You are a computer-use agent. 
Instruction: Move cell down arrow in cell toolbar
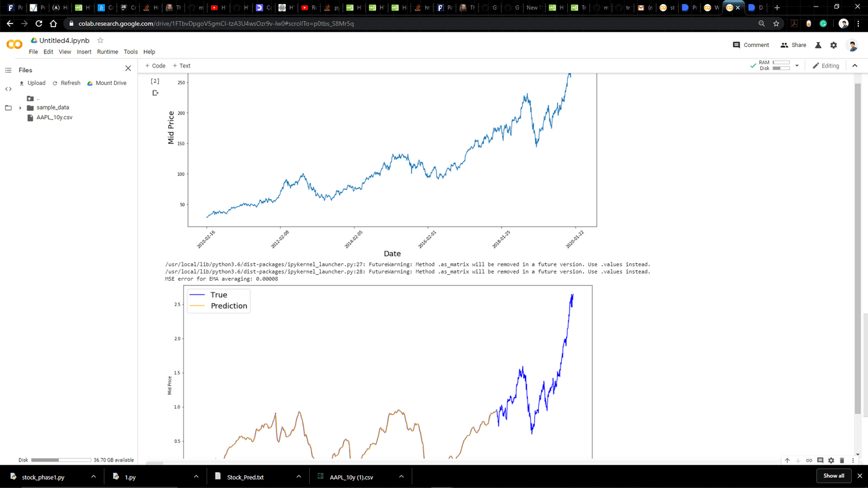coord(798,460)
